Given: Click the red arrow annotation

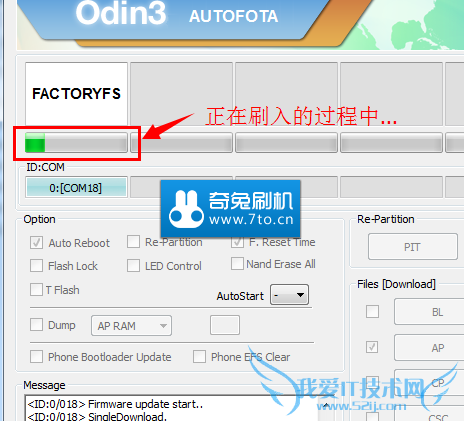Looking at the screenshot, I should coord(168,126).
